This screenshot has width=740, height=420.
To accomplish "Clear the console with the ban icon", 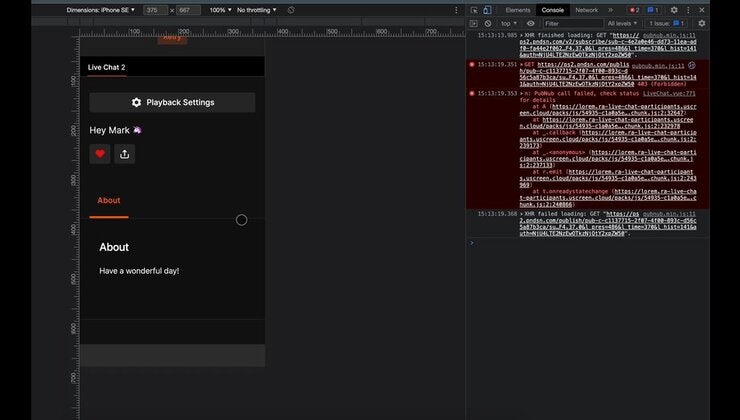I will click(x=488, y=23).
